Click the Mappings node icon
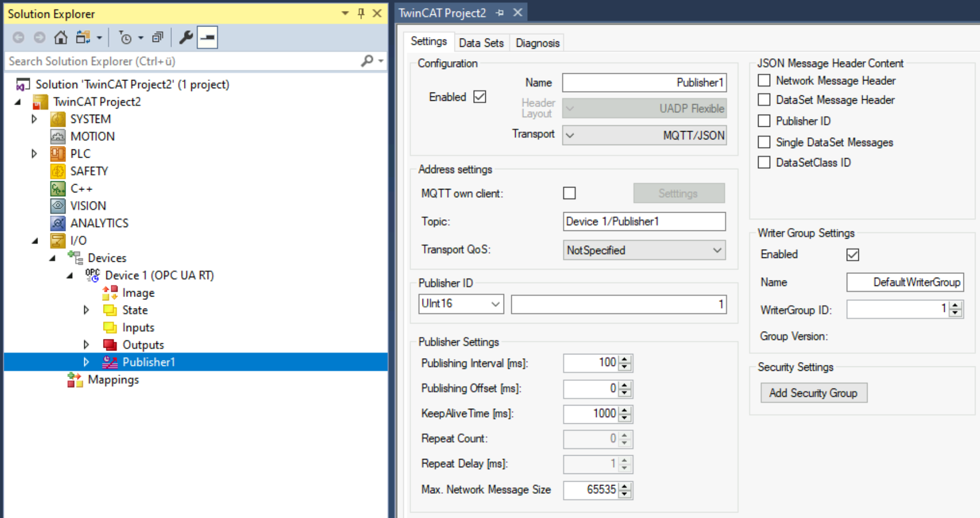980x518 pixels. point(75,380)
